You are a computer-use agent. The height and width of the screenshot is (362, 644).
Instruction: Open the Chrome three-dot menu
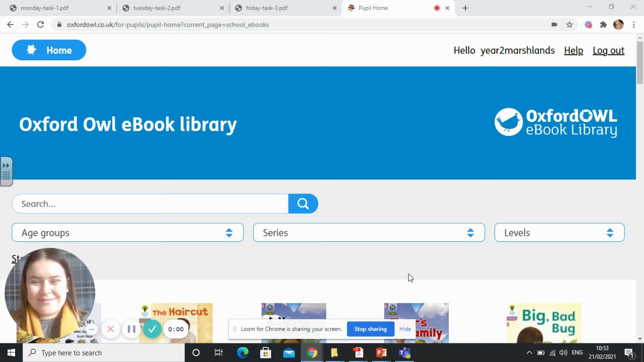coord(634,25)
